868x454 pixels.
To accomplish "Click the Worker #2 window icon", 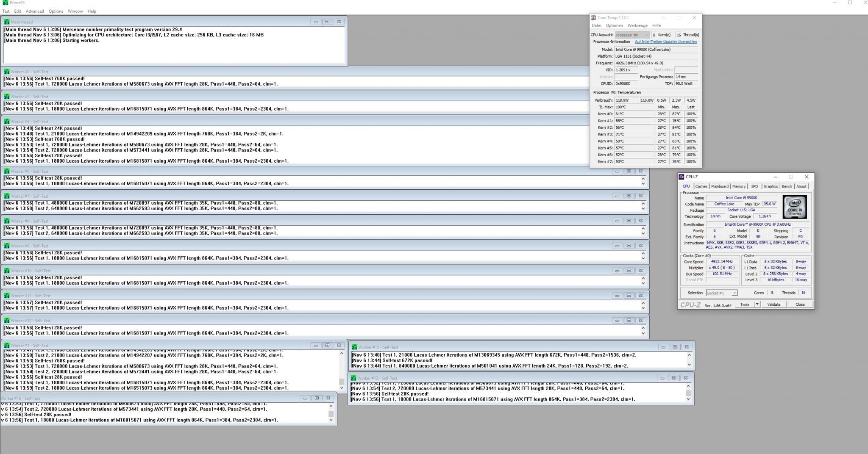I will 7,72.
